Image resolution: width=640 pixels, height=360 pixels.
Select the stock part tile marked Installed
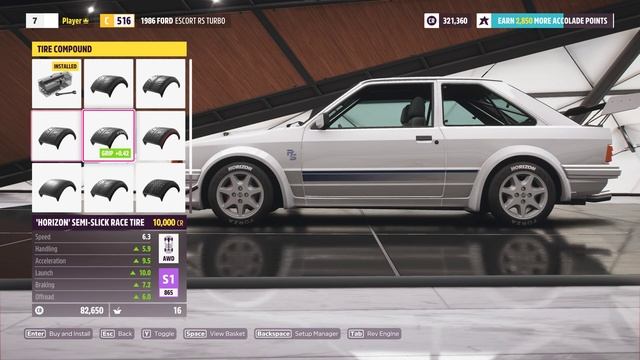coord(57,84)
